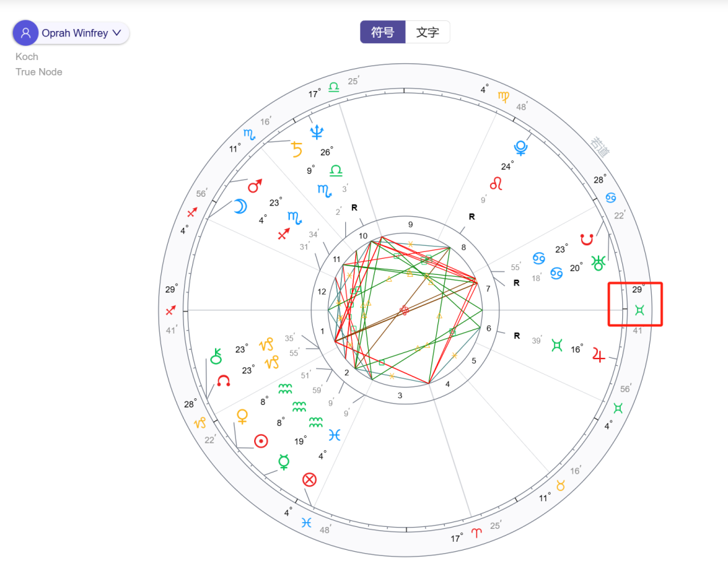728x566 pixels.
Task: Click the South Node symbol near Capricorn
Action: pyautogui.click(x=222, y=381)
